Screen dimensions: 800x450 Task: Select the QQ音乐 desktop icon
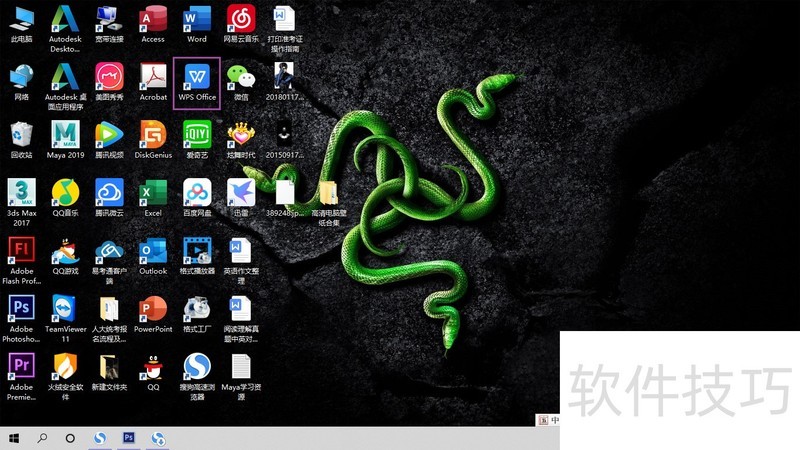[x=65, y=198]
